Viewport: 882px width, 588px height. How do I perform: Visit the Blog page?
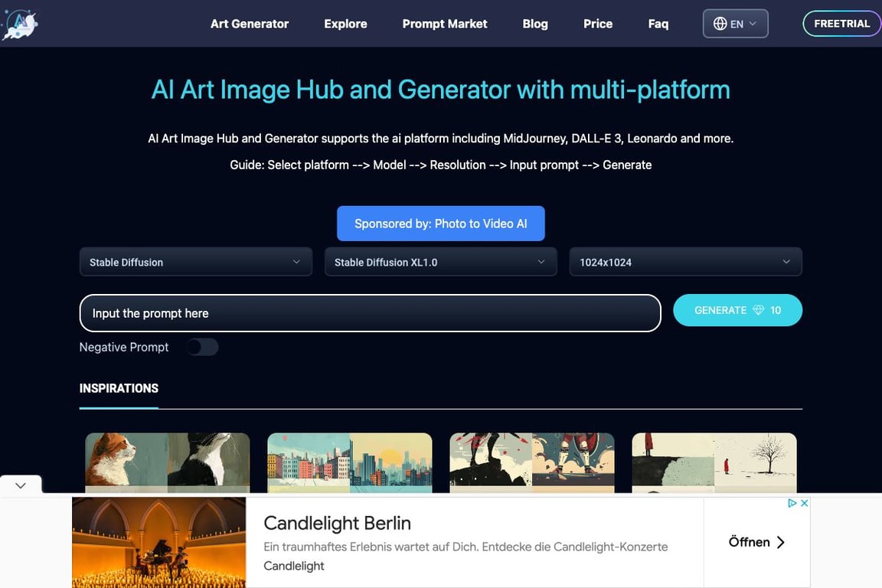pyautogui.click(x=535, y=24)
